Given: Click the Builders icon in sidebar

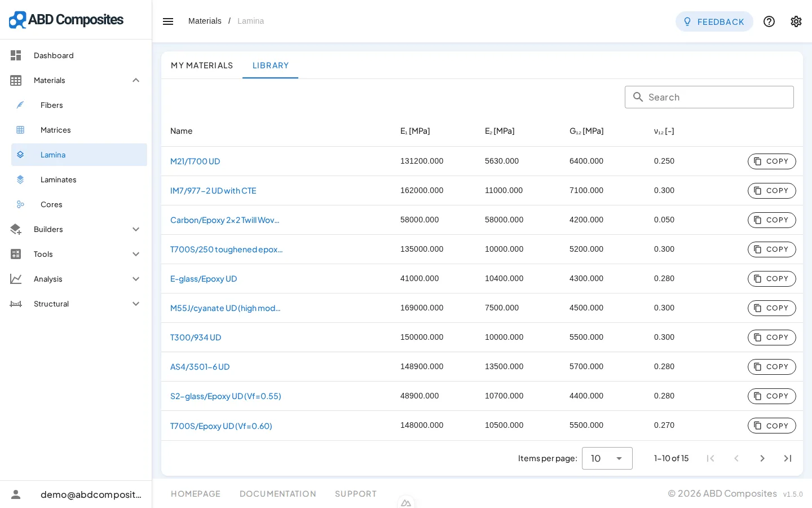Looking at the screenshot, I should (16, 229).
